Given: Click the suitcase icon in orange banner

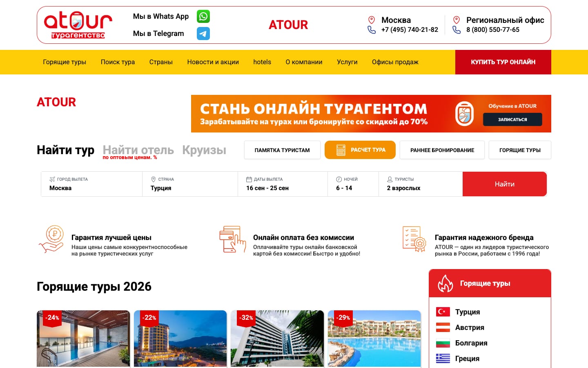Looking at the screenshot, I should click(465, 114).
